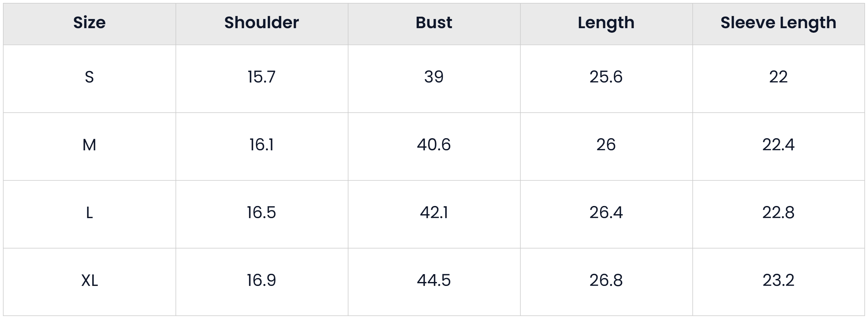Screen dimensions: 868x319
Task: Click the Length column header
Action: coord(606,23)
